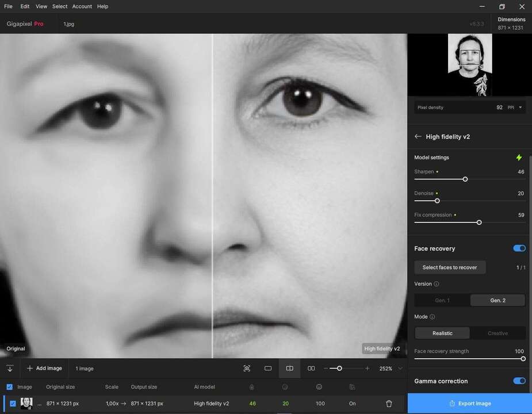Click the Export image button
The height and width of the screenshot is (414, 532).
469,404
